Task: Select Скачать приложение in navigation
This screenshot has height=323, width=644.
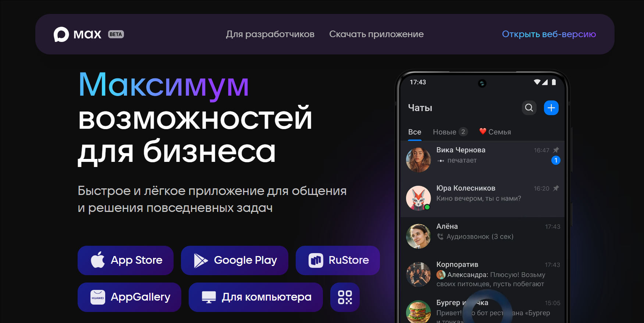Action: tap(376, 34)
